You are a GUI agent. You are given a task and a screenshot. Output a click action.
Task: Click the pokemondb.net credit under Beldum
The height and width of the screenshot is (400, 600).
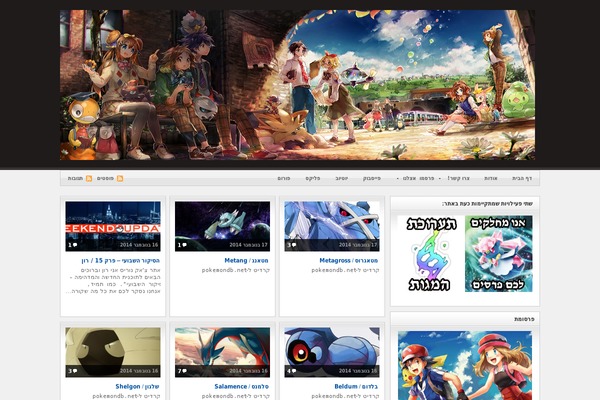(x=346, y=396)
